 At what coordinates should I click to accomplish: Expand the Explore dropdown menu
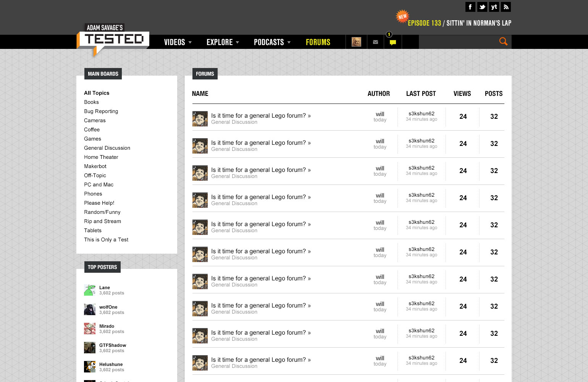point(223,42)
